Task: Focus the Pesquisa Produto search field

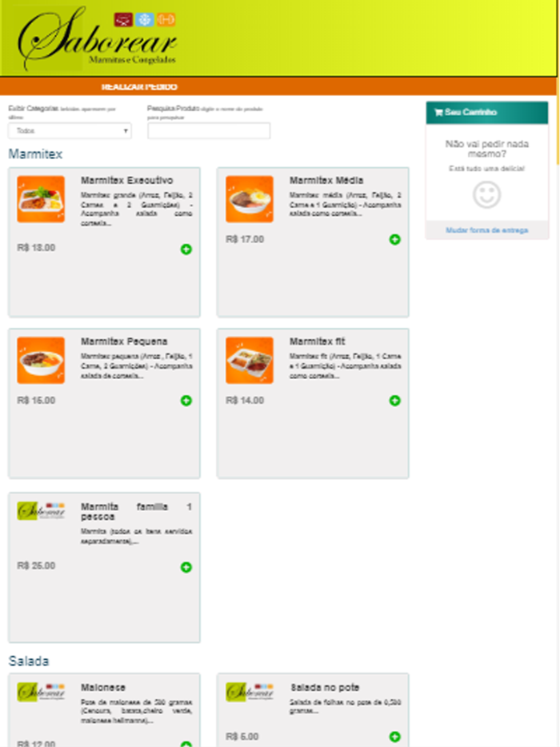Action: [209, 130]
